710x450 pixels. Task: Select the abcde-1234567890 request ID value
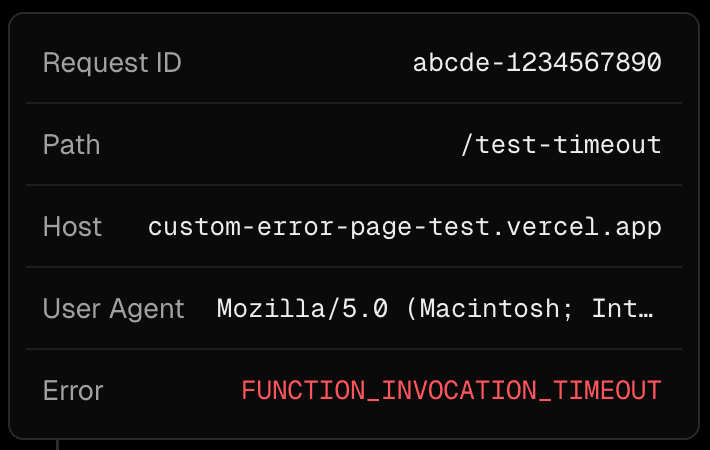(x=537, y=63)
